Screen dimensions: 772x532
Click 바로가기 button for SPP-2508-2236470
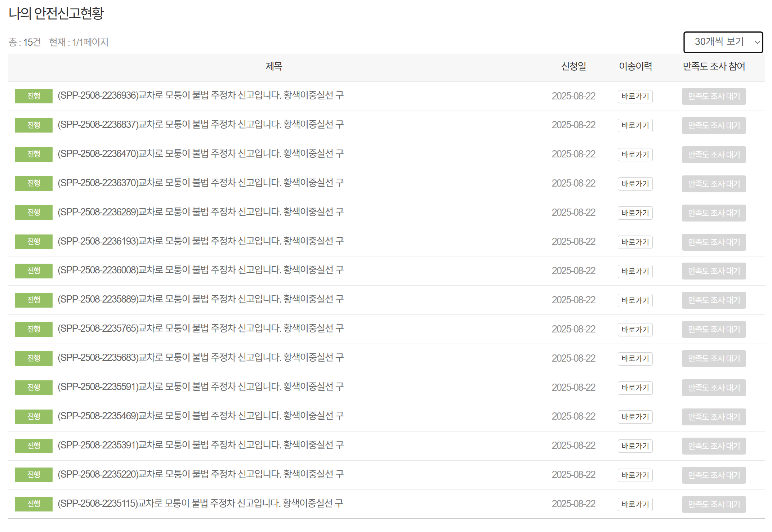click(x=635, y=155)
